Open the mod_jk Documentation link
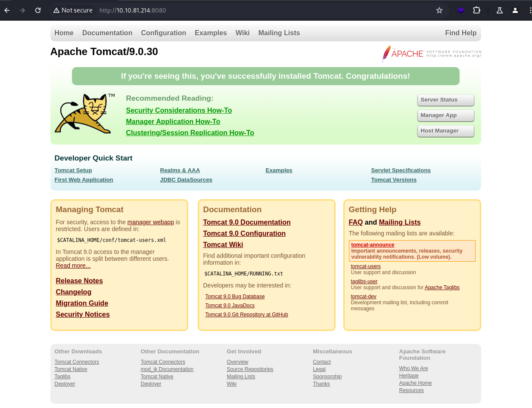This screenshot has width=532, height=408. click(x=167, y=369)
